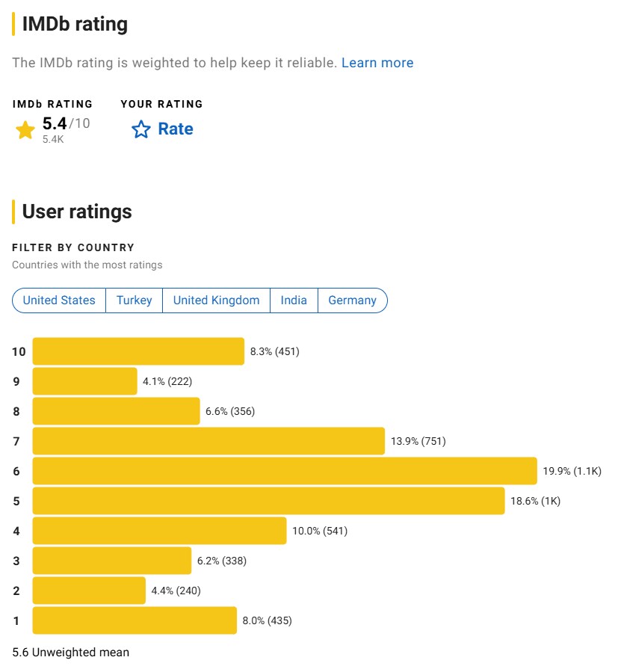The width and height of the screenshot is (621, 672).
Task: Click the blue Rate star outline
Action: click(140, 129)
